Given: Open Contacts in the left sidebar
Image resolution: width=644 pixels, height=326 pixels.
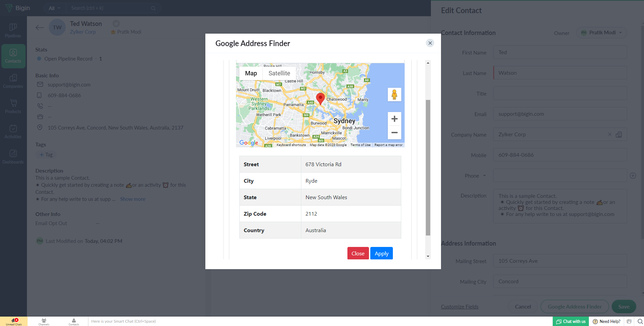Looking at the screenshot, I should tap(13, 56).
